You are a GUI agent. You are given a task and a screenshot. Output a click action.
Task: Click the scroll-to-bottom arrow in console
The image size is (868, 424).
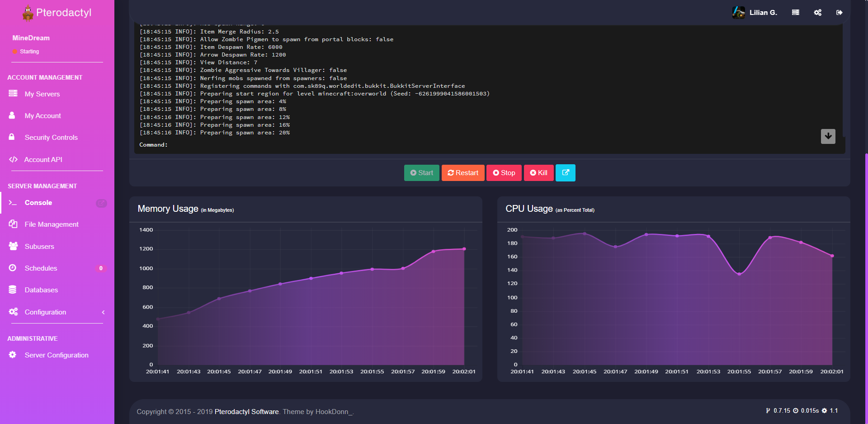828,136
